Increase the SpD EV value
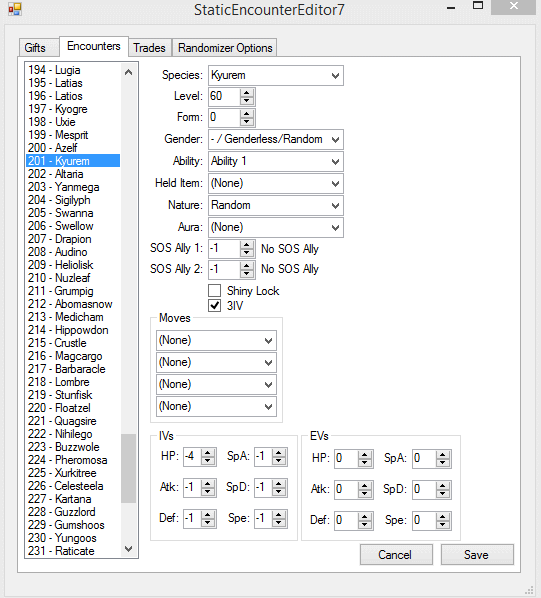The image size is (541, 598). [x=443, y=485]
